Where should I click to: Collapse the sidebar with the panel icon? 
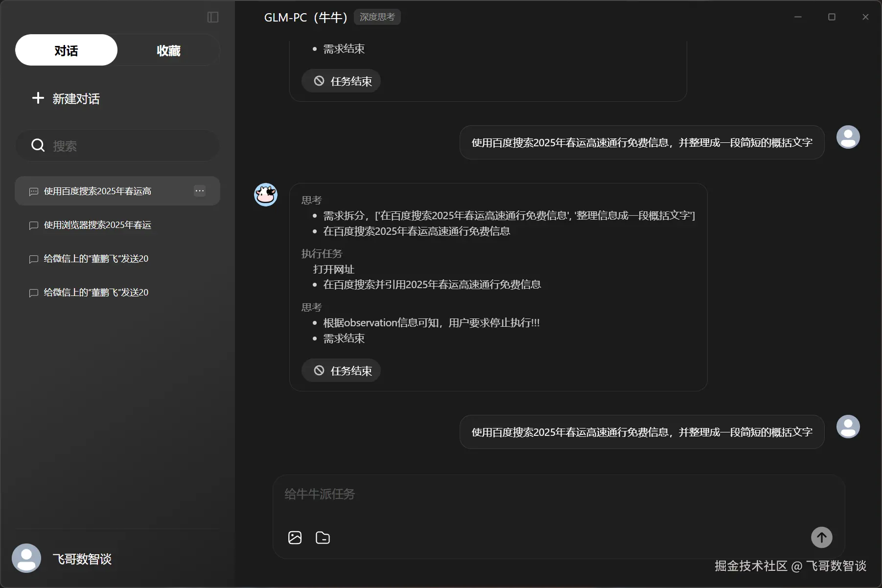click(213, 17)
